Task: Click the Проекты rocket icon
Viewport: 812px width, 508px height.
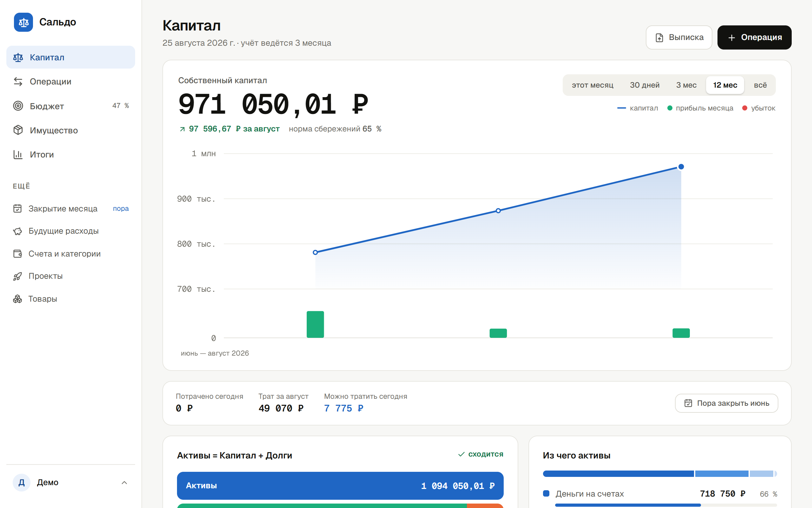Action: coord(17,276)
